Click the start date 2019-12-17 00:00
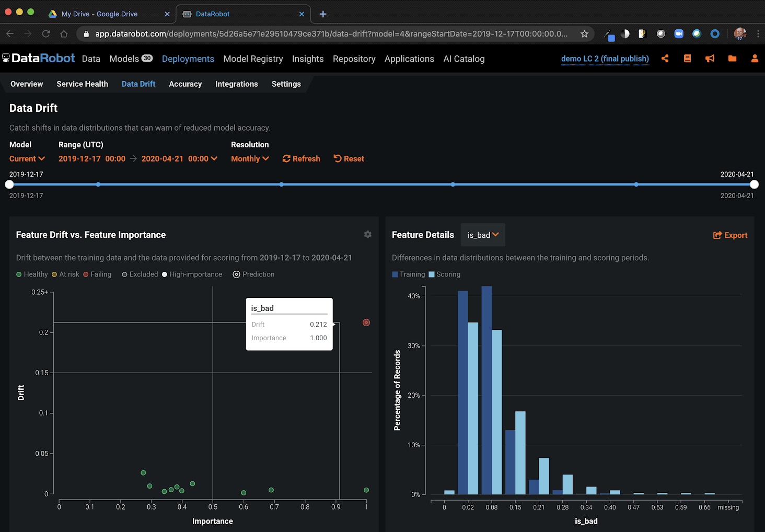This screenshot has height=532, width=765. coord(92,159)
